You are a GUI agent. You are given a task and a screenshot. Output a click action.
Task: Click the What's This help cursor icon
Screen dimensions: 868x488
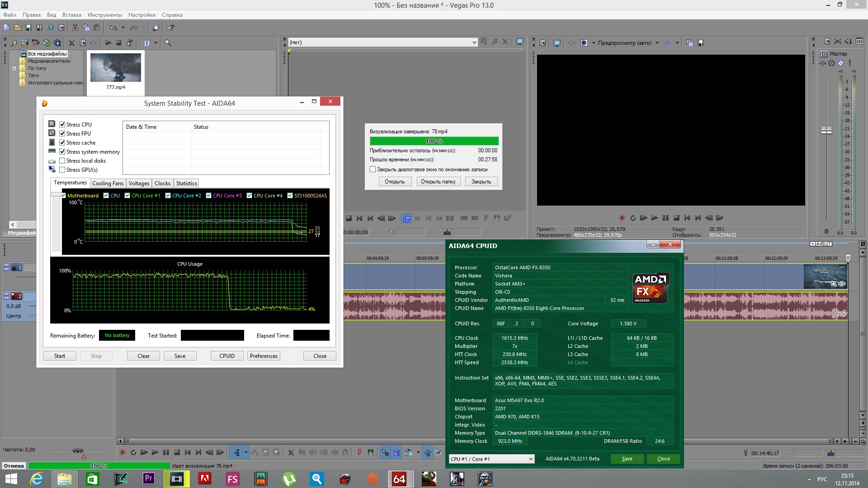tap(170, 28)
